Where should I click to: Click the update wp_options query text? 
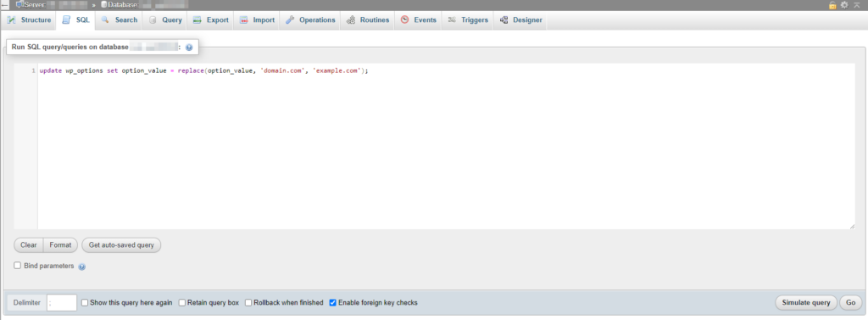(203, 71)
